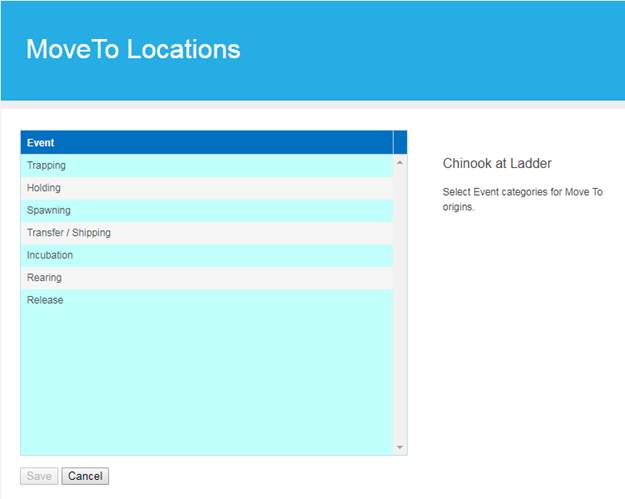Click the Event column header

pyautogui.click(x=206, y=142)
